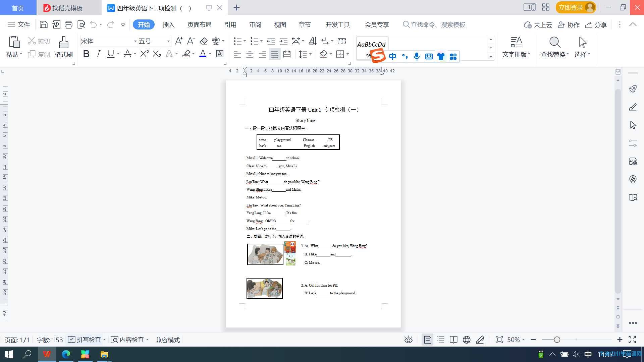Open the Review (审阅) tab
This screenshot has width=644, height=362.
(x=255, y=24)
